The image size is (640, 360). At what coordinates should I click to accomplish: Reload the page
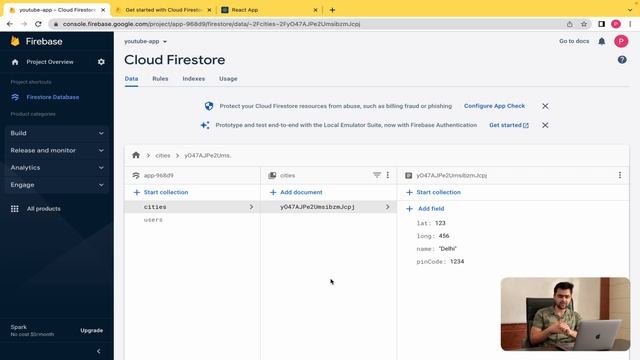tap(38, 24)
